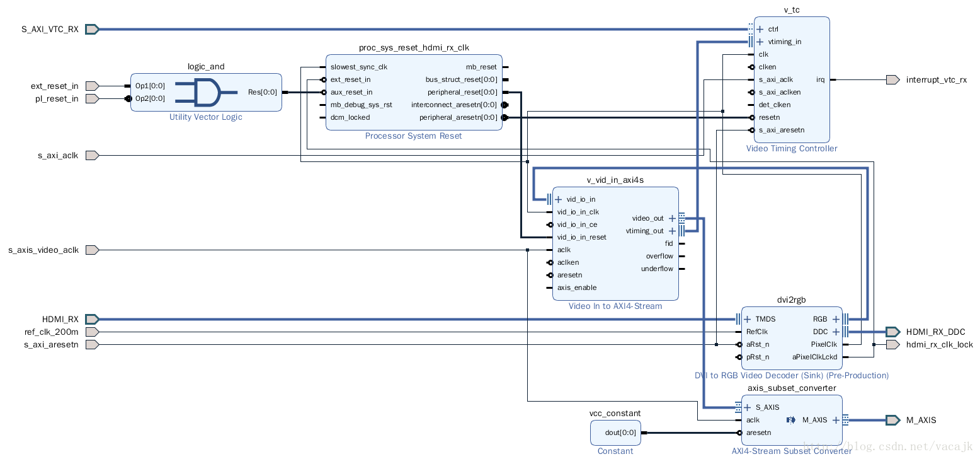The width and height of the screenshot is (980, 459).
Task: Select the vcc_constant block title
Action: pyautogui.click(x=615, y=414)
